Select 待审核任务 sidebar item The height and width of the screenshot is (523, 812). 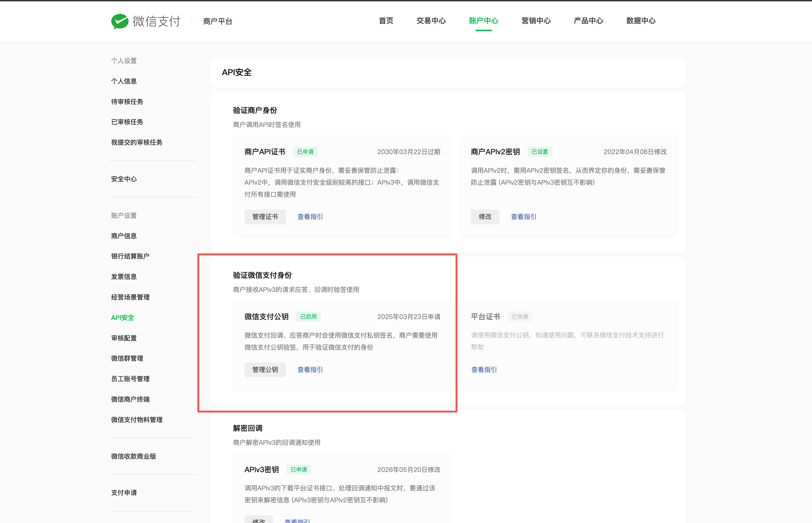coord(127,102)
